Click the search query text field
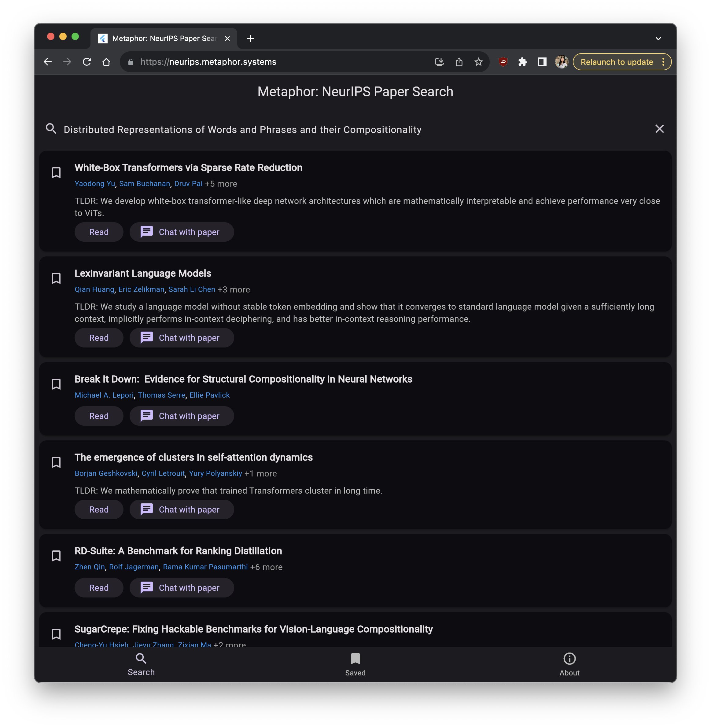711x728 pixels. pyautogui.click(x=242, y=130)
